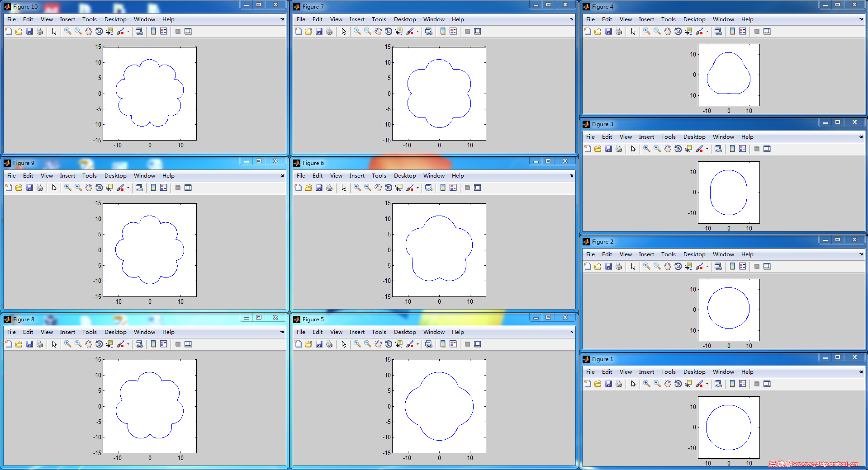The height and width of the screenshot is (470, 868).
Task: Open Window menu in Figure 9
Action: (144, 175)
